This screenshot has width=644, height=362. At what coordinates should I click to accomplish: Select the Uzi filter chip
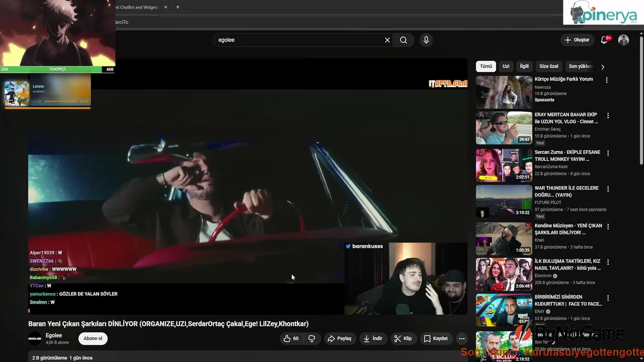pyautogui.click(x=506, y=66)
